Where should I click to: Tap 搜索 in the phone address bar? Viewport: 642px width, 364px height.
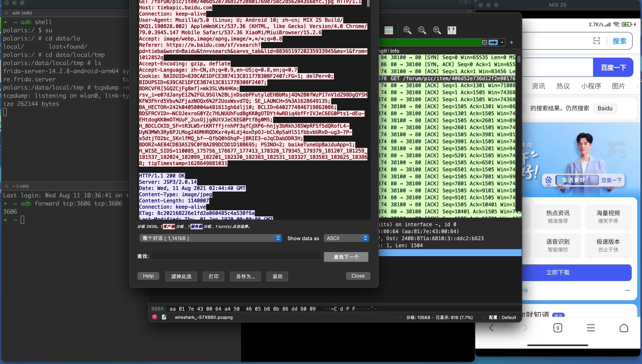[619, 41]
